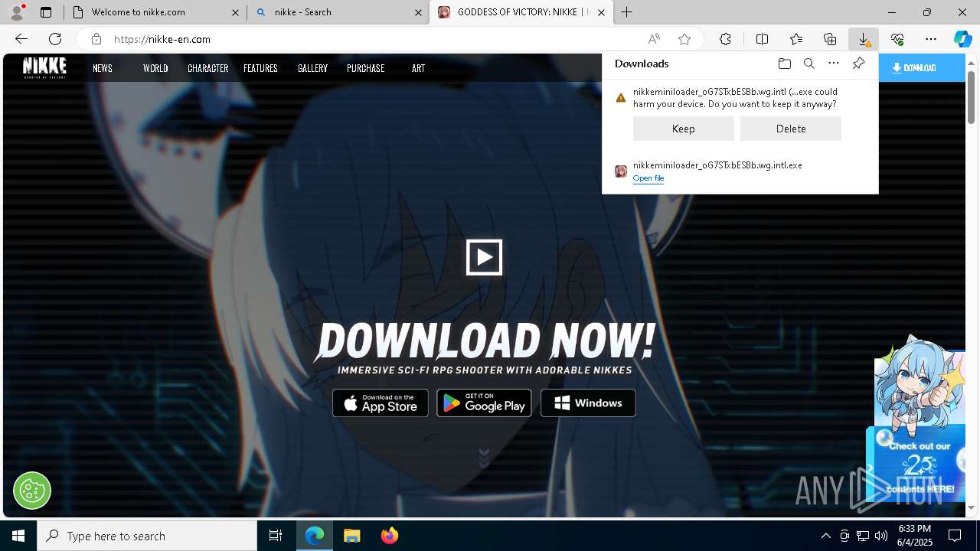Viewport: 980px width, 551px height.
Task: Open Read aloud in address bar
Action: click(x=654, y=39)
